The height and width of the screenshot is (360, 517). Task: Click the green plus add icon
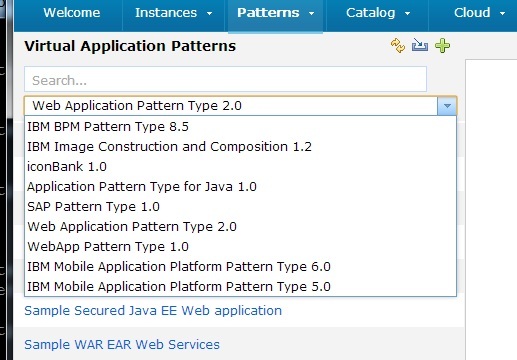443,46
